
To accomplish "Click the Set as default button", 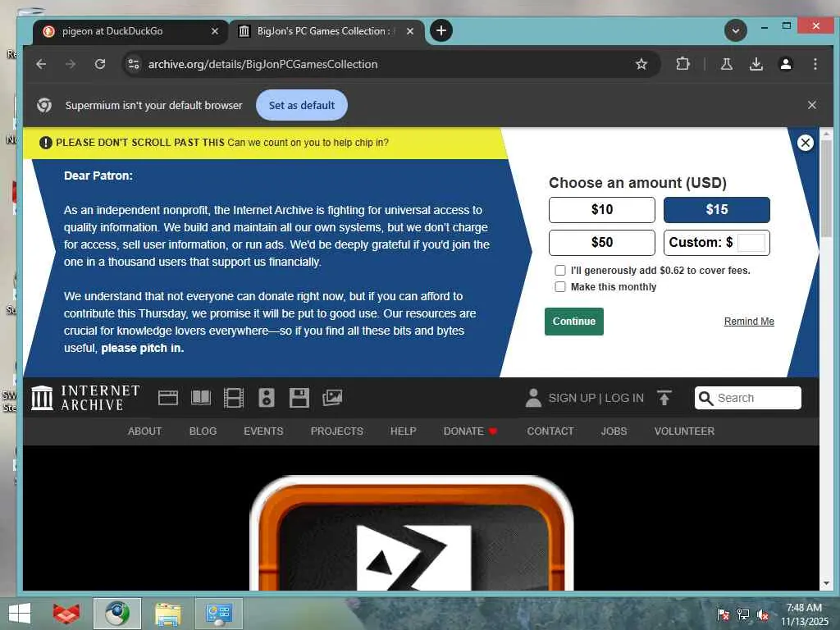I will pyautogui.click(x=302, y=105).
